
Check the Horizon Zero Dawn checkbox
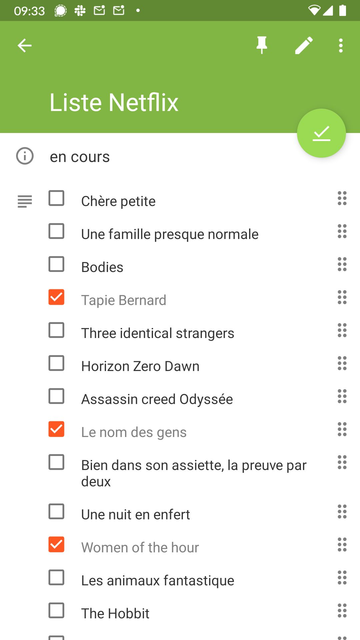(x=56, y=363)
